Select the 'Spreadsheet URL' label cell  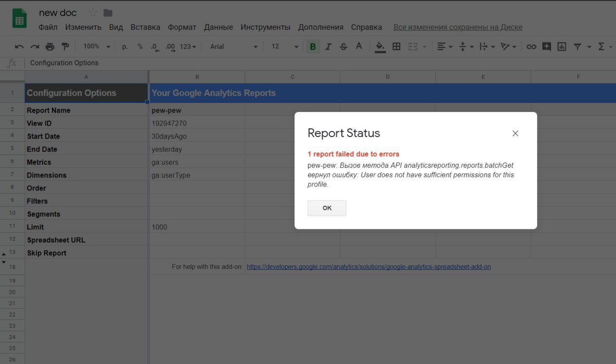87,240
